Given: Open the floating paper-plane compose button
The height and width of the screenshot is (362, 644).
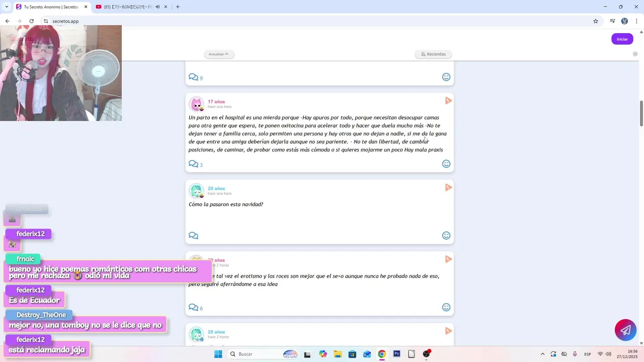Looking at the screenshot, I should click(x=625, y=330).
